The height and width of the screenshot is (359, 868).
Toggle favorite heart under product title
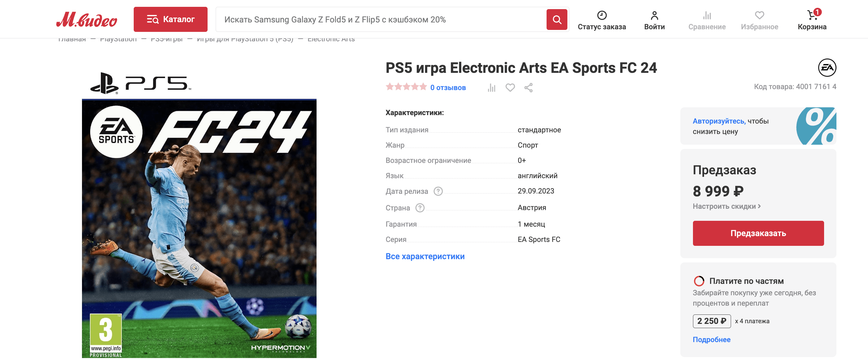510,87
